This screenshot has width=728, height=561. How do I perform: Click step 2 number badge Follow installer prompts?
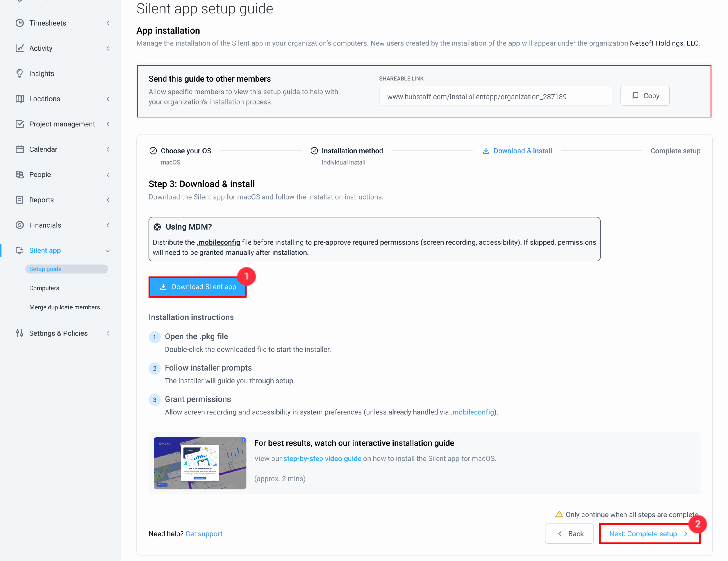point(154,368)
